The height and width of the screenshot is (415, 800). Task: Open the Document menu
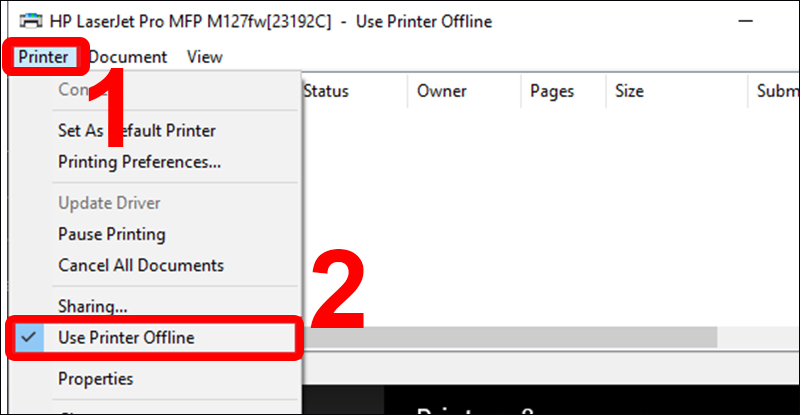[128, 57]
